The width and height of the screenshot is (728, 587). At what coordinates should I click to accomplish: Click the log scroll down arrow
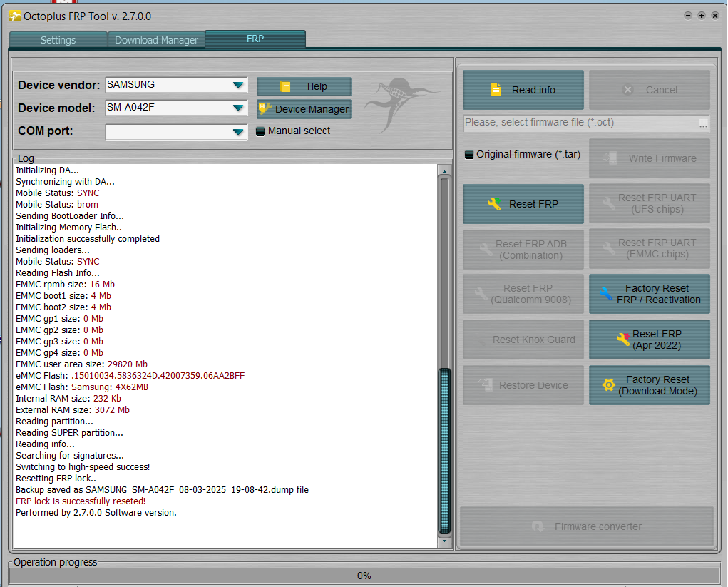(445, 541)
